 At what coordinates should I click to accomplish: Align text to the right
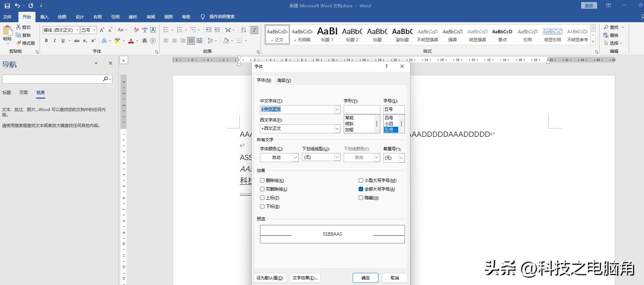click(183, 41)
